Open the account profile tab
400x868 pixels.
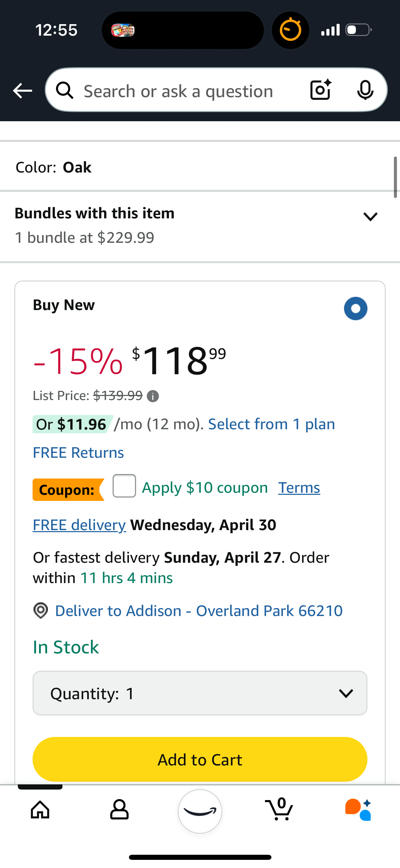pyautogui.click(x=119, y=810)
